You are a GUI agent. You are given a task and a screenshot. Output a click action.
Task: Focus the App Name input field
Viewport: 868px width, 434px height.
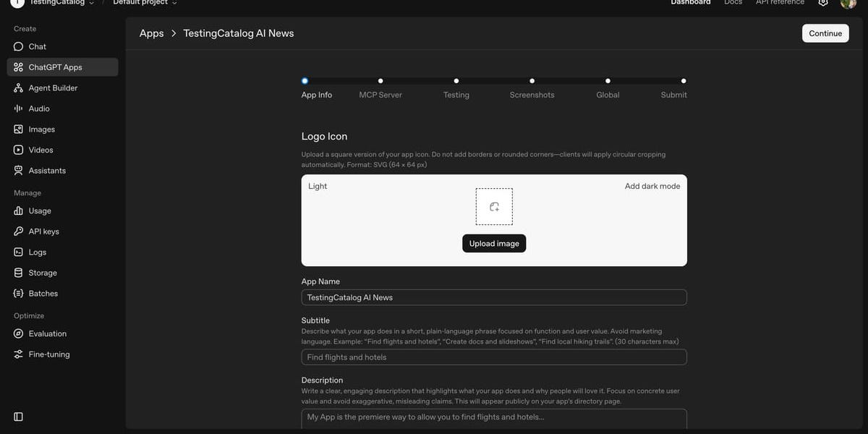pos(494,297)
